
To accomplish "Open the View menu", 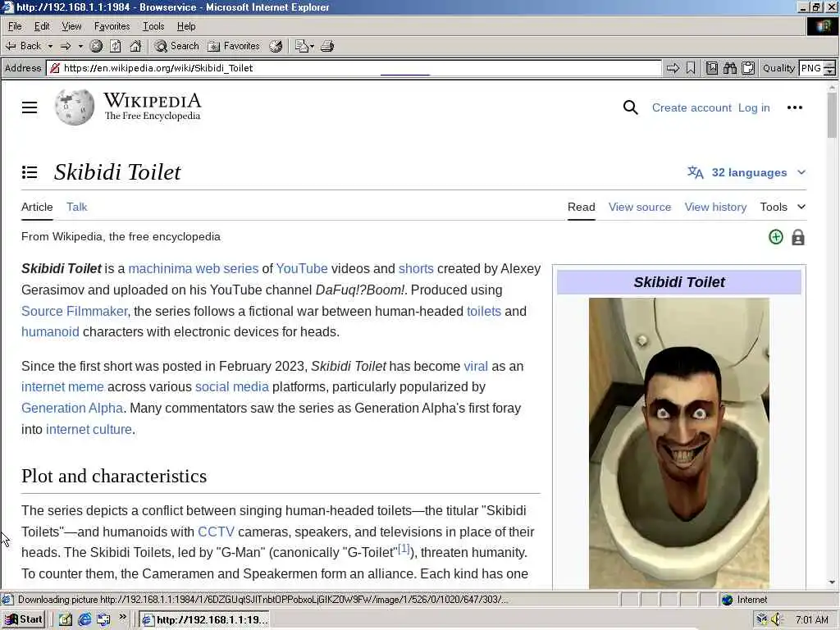I will tap(71, 26).
